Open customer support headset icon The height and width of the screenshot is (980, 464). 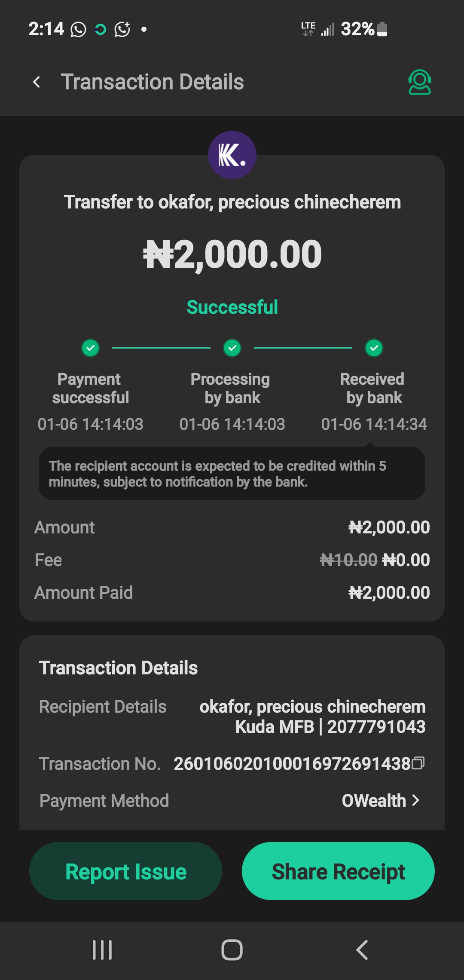tap(419, 82)
